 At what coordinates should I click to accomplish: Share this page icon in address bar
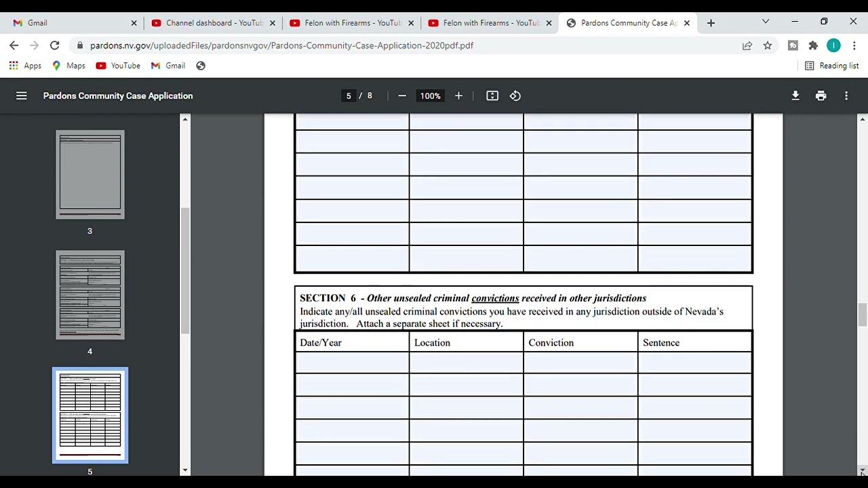747,45
